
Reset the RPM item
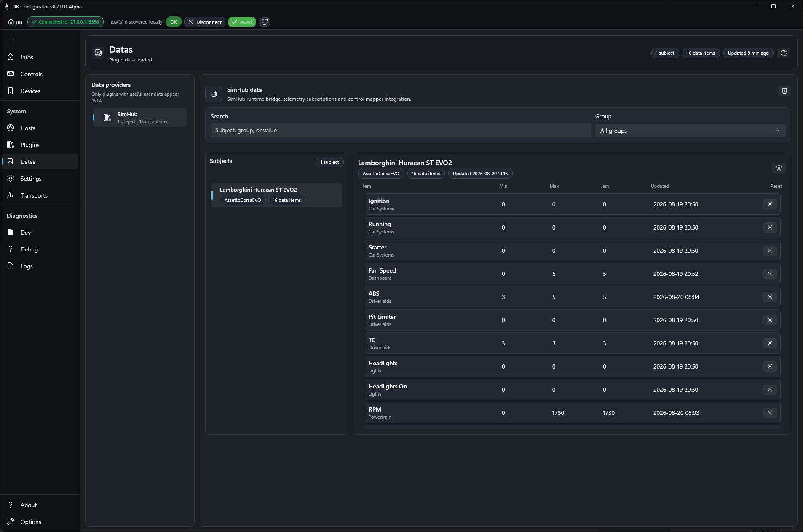point(770,413)
